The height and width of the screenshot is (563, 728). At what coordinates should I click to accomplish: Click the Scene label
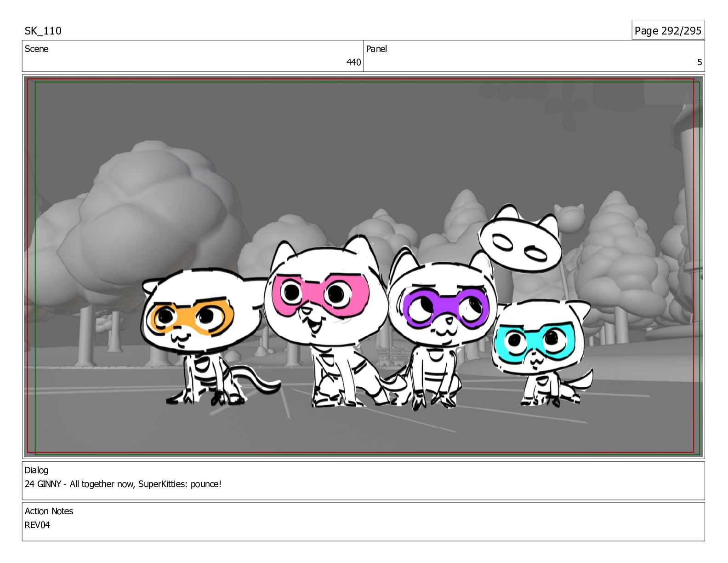tap(36, 49)
